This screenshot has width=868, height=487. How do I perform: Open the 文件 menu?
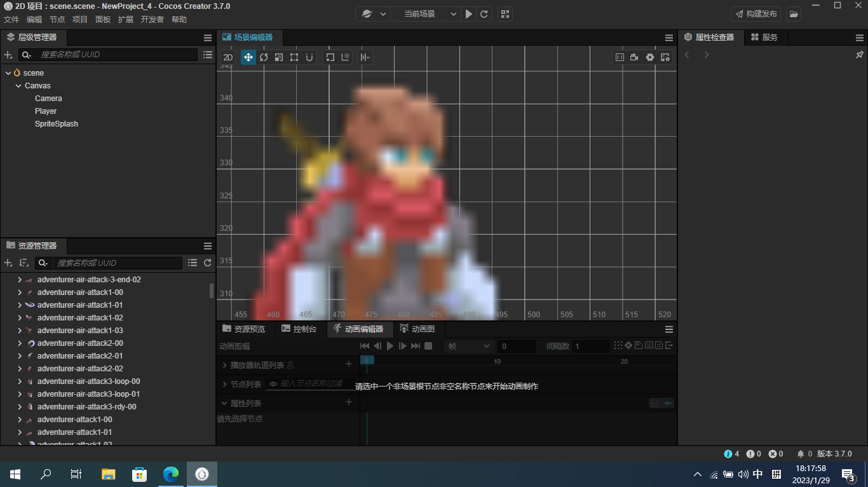11,20
